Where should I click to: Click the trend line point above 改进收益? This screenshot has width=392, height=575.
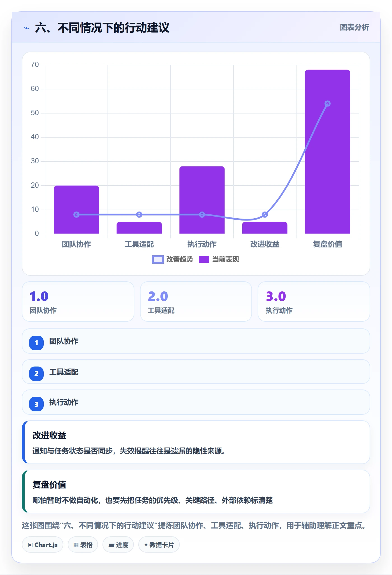(265, 215)
